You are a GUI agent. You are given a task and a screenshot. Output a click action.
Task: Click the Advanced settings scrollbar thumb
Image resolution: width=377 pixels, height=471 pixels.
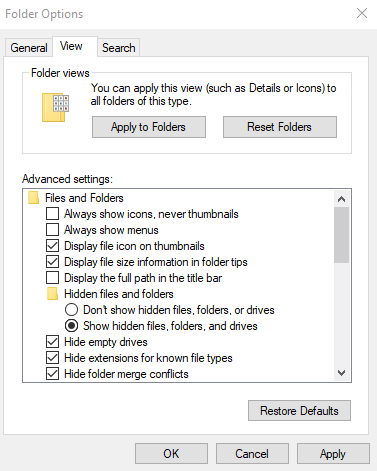pos(341,235)
